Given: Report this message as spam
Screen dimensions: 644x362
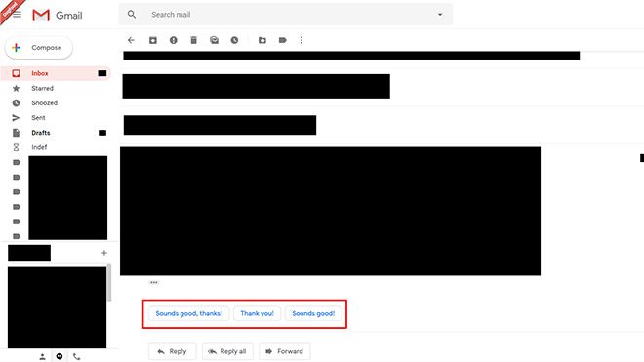Looking at the screenshot, I should coord(174,40).
